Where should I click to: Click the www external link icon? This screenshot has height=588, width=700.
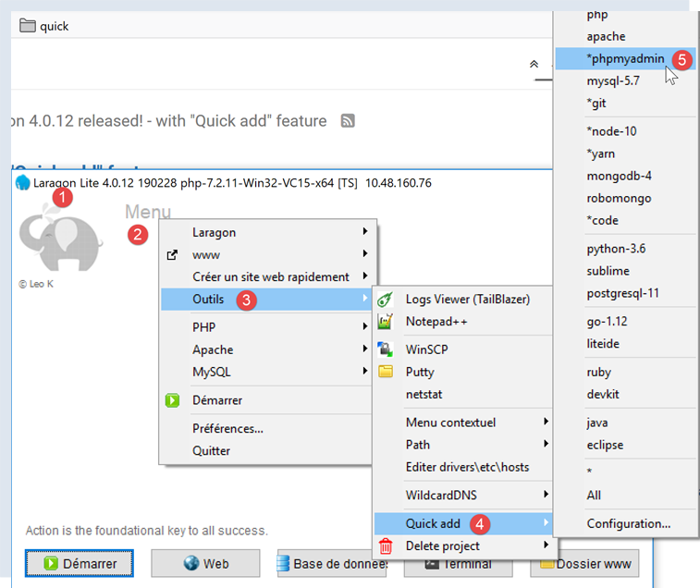(172, 254)
